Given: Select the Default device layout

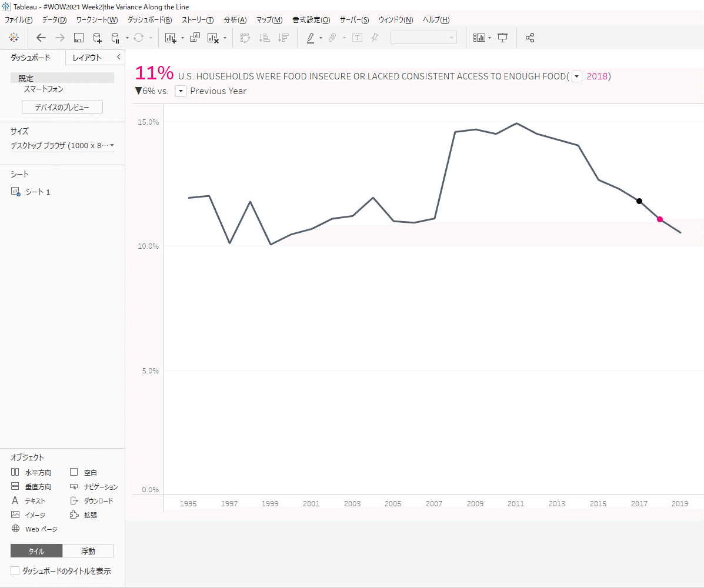Looking at the screenshot, I should 62,78.
